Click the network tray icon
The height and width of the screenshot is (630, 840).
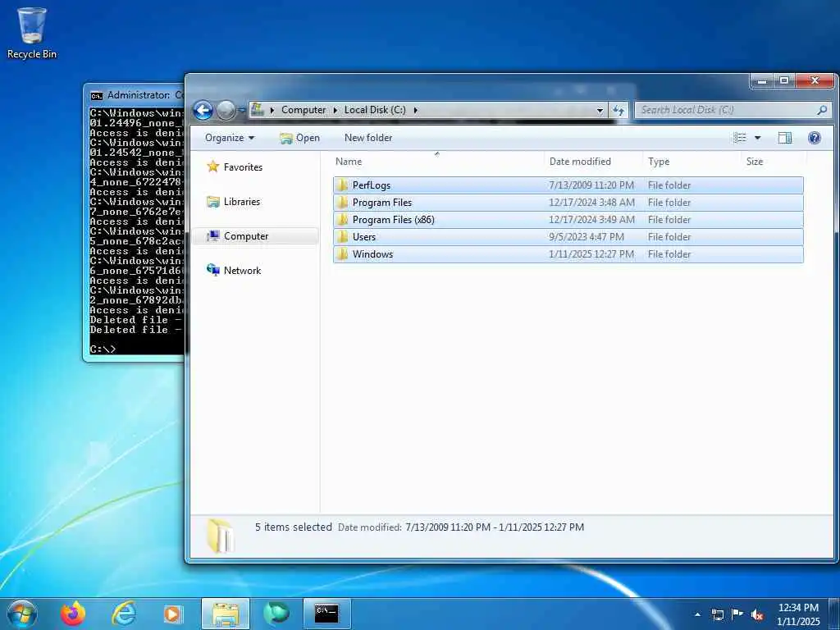tap(718, 614)
